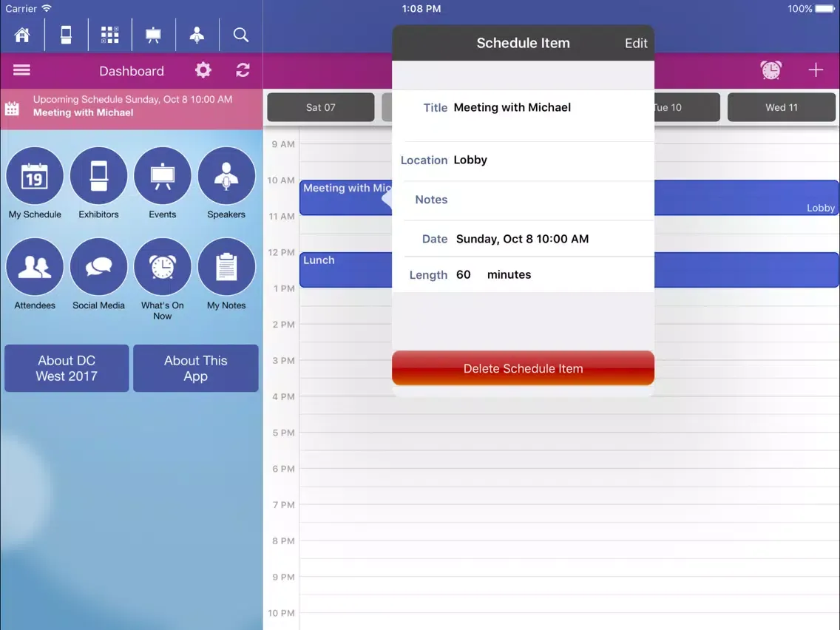
Task: Open What's On Now clock icon
Action: point(163,267)
